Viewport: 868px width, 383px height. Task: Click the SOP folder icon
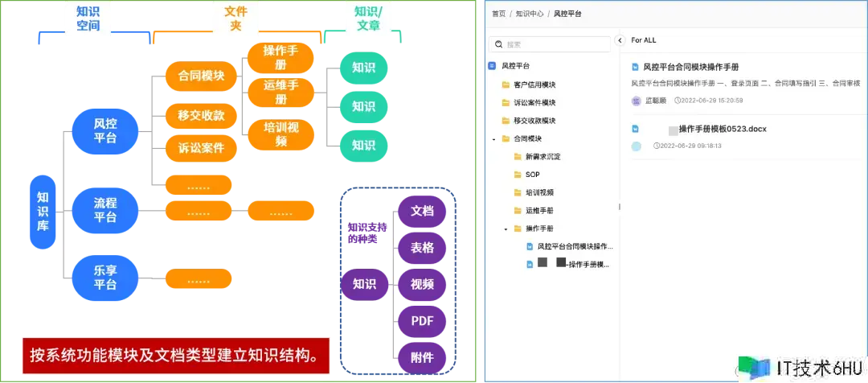coord(518,175)
